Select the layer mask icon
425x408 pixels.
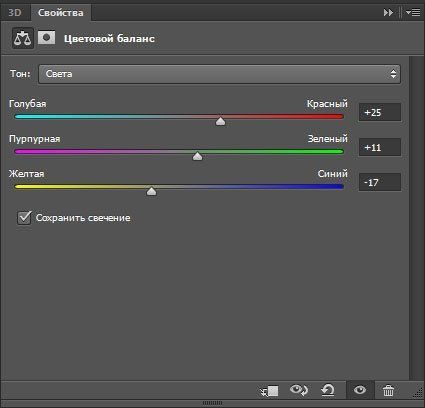click(46, 37)
